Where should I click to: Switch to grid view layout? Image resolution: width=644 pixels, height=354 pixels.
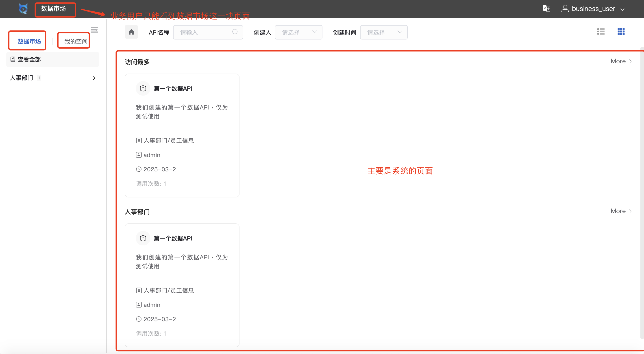click(x=621, y=32)
